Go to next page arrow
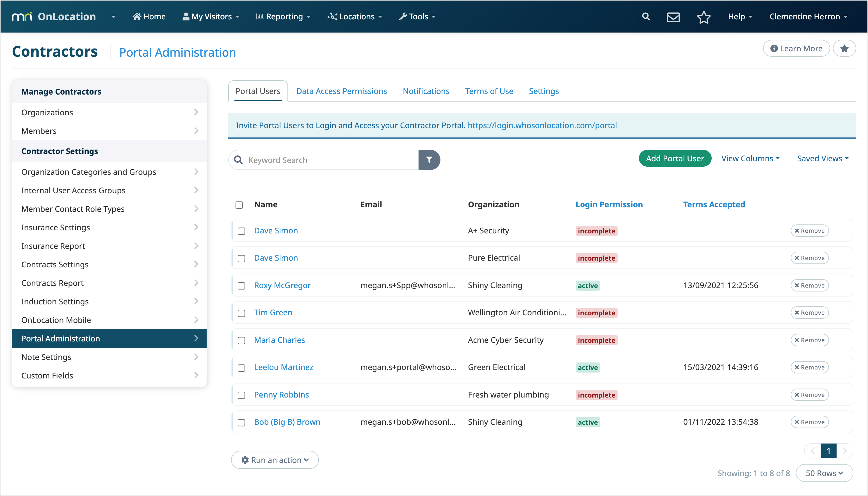 [x=845, y=451]
